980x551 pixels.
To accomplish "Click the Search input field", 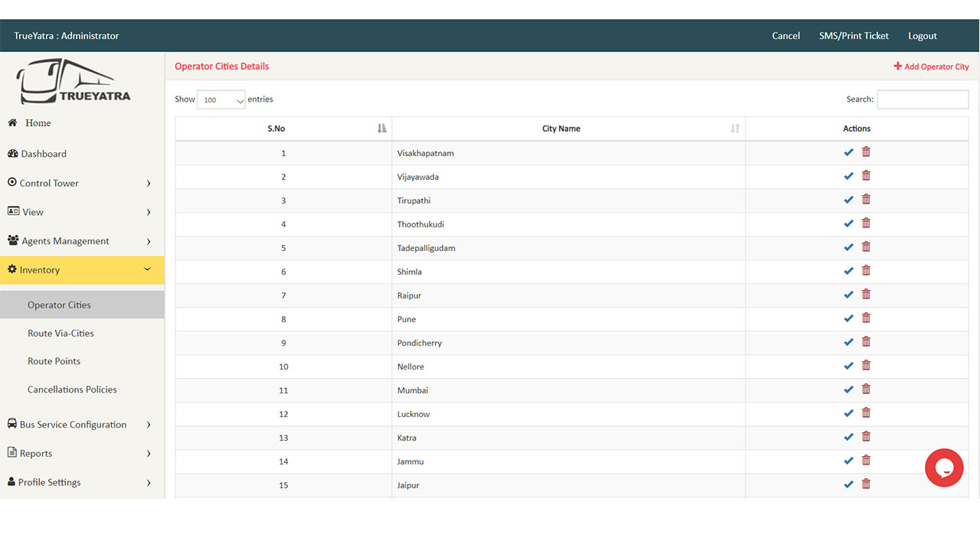I will coord(922,99).
